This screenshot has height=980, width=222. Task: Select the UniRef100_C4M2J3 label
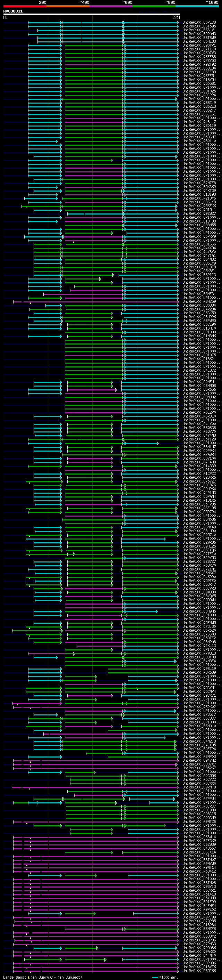(x=199, y=742)
